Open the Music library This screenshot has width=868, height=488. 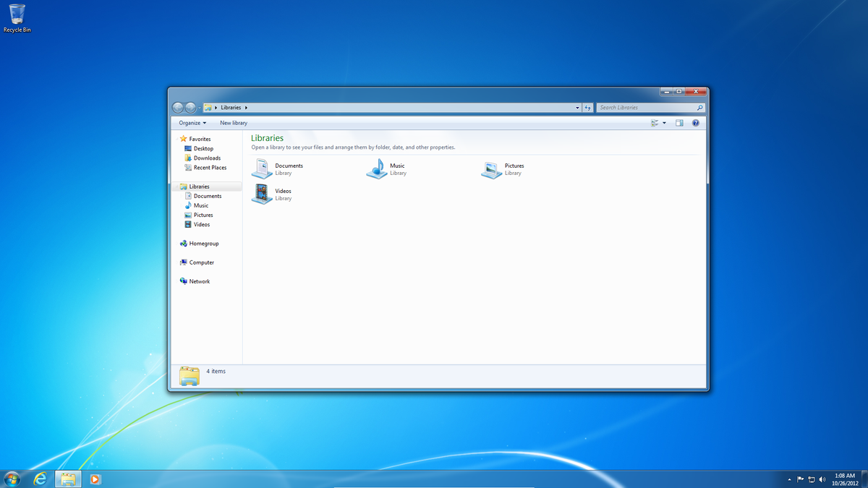tap(388, 168)
